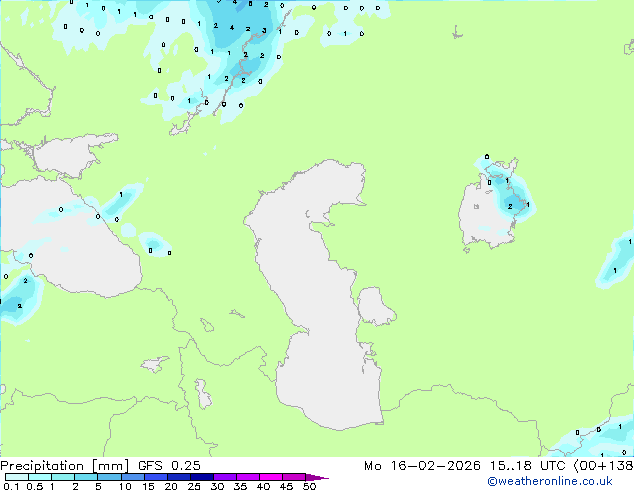Screen dimensions: 634x490
Task: Click the legend label '0.5'
Action: (34, 486)
